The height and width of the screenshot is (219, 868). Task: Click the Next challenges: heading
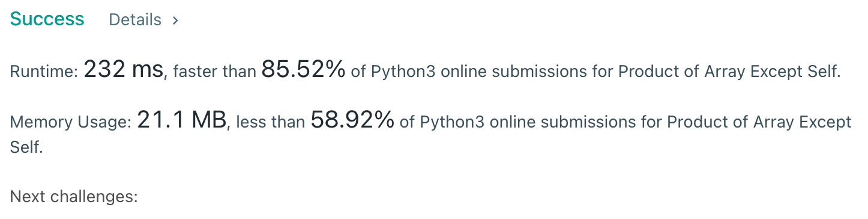74,197
